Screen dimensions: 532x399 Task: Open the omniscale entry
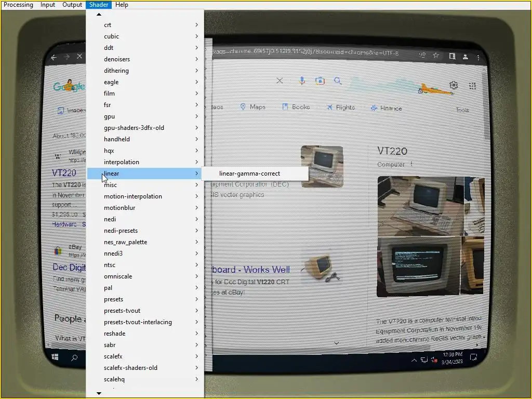tap(145, 276)
